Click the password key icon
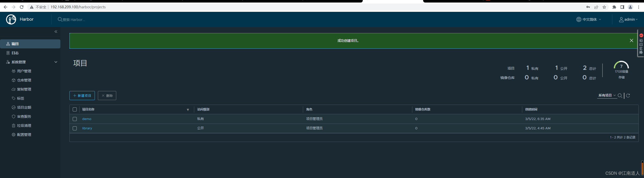Screen dimensions: 644x178 click(588, 7)
